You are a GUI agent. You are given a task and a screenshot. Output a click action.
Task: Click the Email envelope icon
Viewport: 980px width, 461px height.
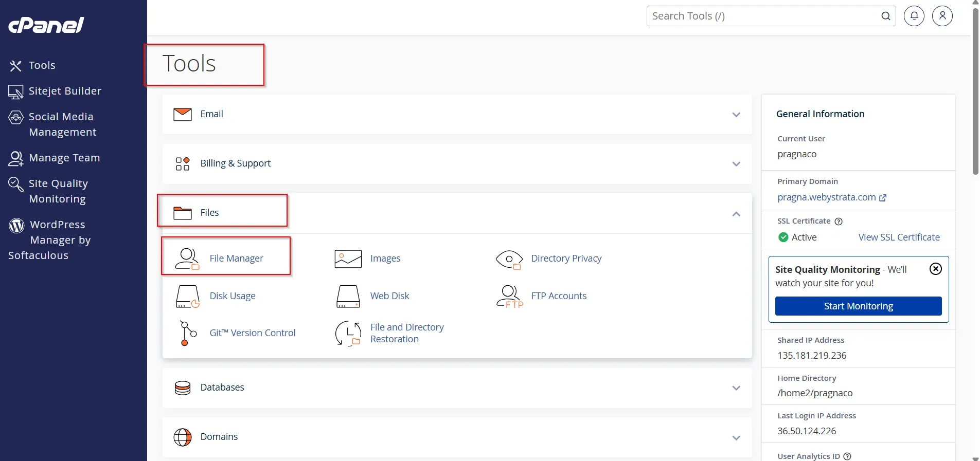coord(183,114)
